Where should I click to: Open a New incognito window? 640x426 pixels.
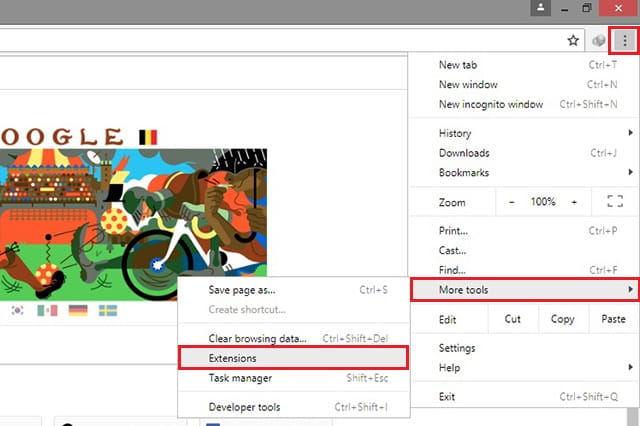524,104
